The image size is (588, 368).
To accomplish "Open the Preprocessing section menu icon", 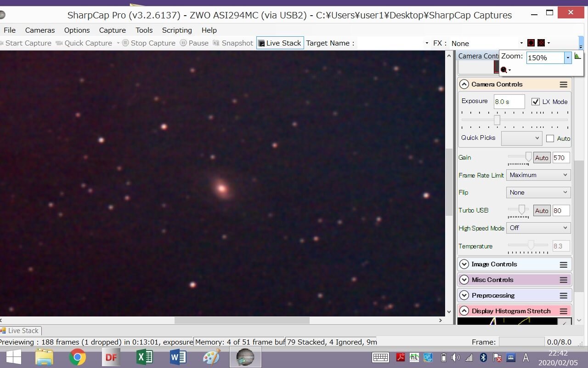I will point(564,296).
